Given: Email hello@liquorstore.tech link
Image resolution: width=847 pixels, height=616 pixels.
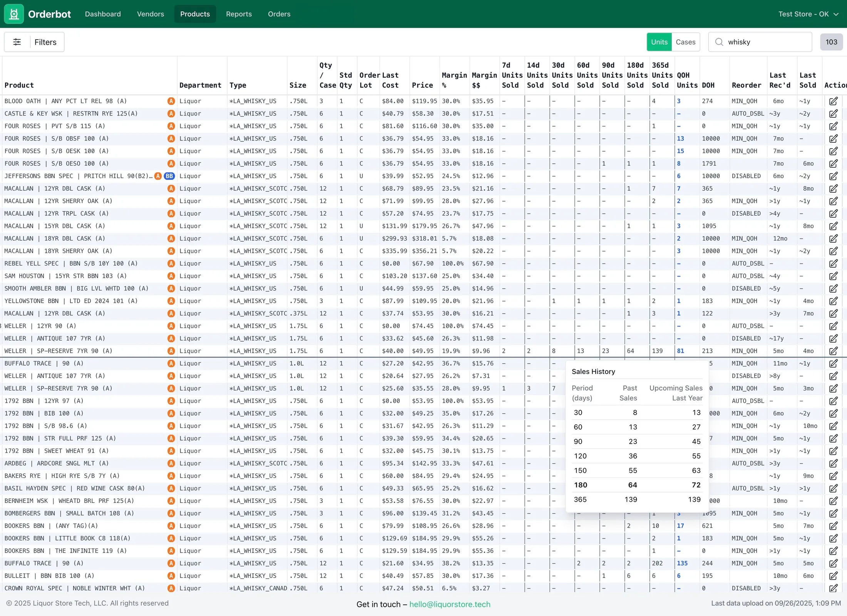Looking at the screenshot, I should click(450, 604).
